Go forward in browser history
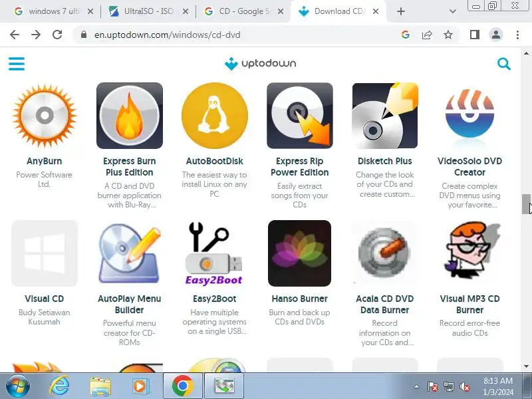The image size is (532, 399). pos(36,35)
